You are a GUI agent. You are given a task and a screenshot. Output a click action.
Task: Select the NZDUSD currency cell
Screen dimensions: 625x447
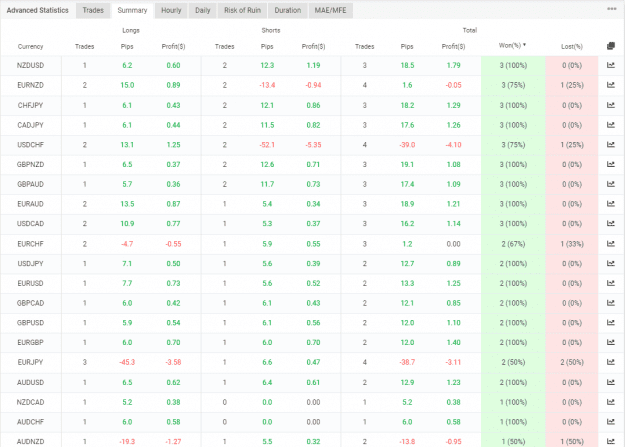30,65
